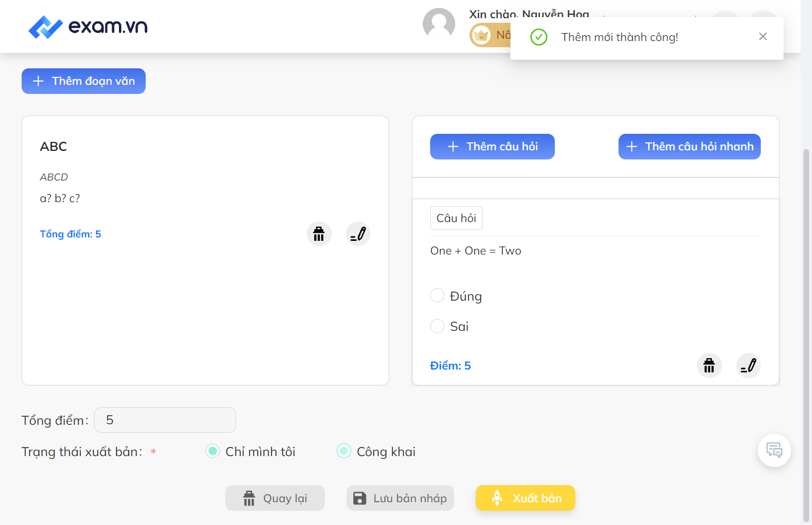Click the green success checkmark icon
Image resolution: width=812 pixels, height=525 pixels.
[x=538, y=37]
